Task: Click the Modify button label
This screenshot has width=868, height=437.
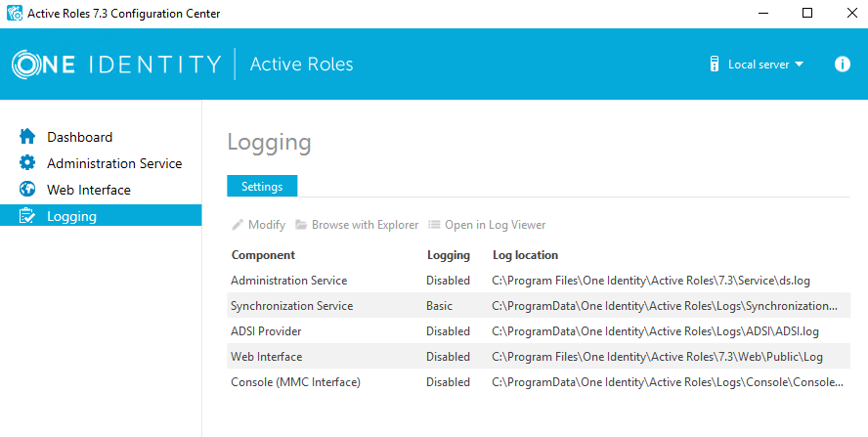Action: pos(267,224)
